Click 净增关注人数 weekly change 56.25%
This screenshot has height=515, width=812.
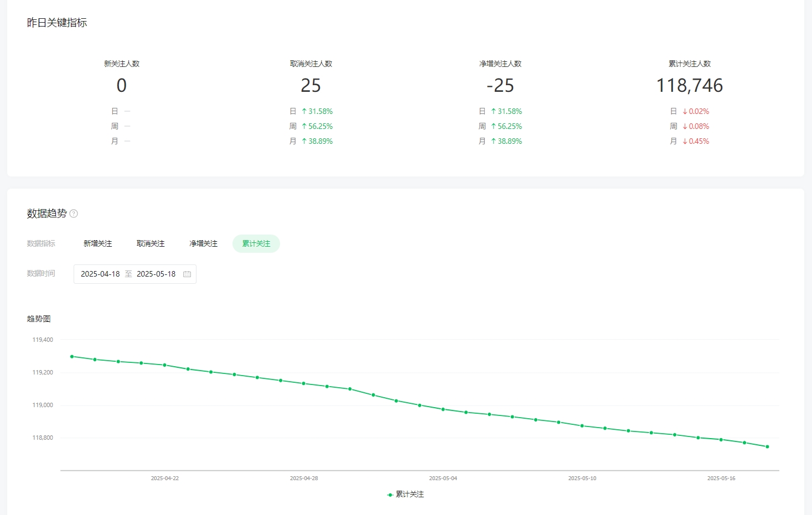click(x=506, y=127)
